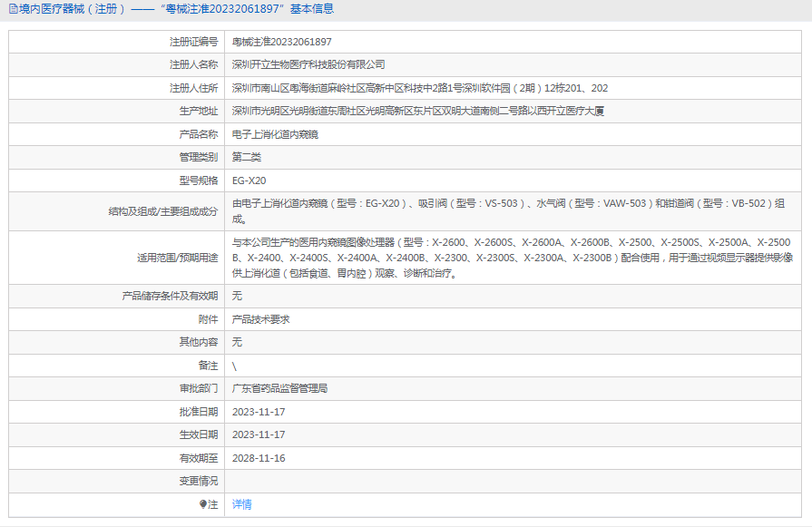Viewport: 812px width, 527px height.
Task: Click the label 适用范围/预期用途
Action: coord(178,258)
